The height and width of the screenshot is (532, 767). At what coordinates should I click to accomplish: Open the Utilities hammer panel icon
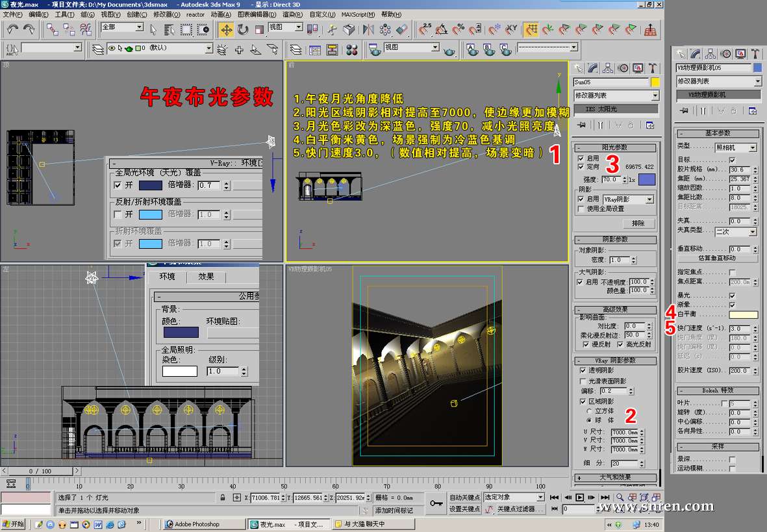tap(653, 68)
